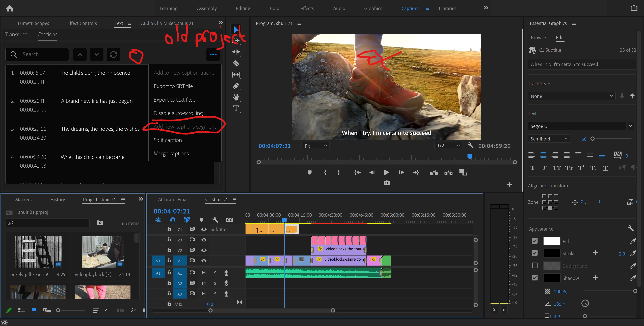Click the timeline captions CC icon
Screen dimensions: 644x326
229,220
